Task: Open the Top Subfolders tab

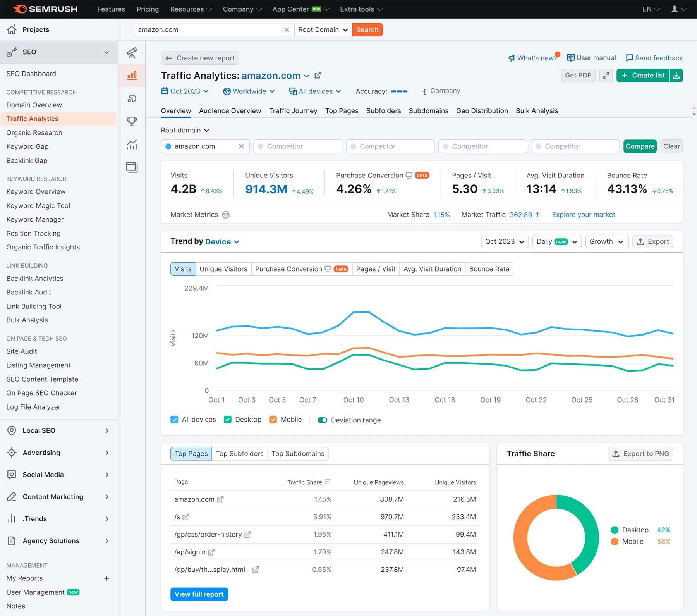Action: 240,454
